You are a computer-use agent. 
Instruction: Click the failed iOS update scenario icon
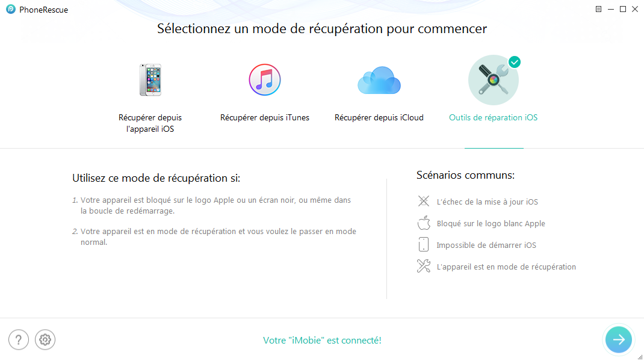(x=424, y=202)
